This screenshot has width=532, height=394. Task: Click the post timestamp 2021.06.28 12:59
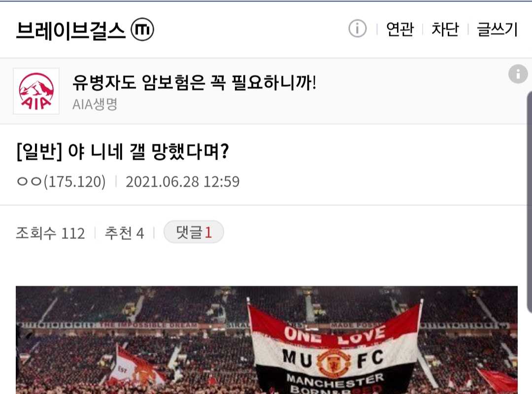[183, 182]
